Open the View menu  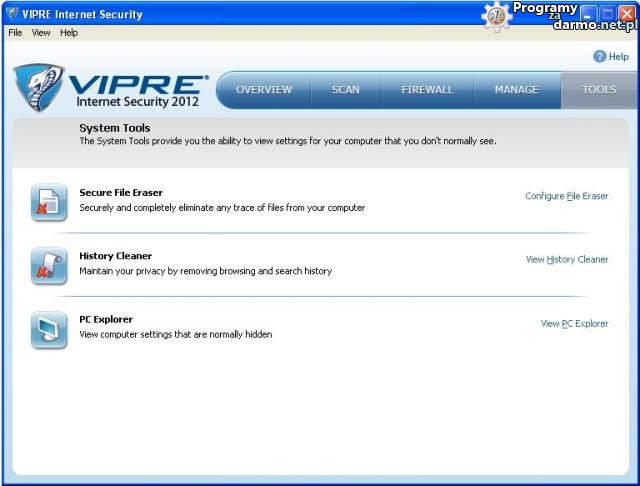41,33
